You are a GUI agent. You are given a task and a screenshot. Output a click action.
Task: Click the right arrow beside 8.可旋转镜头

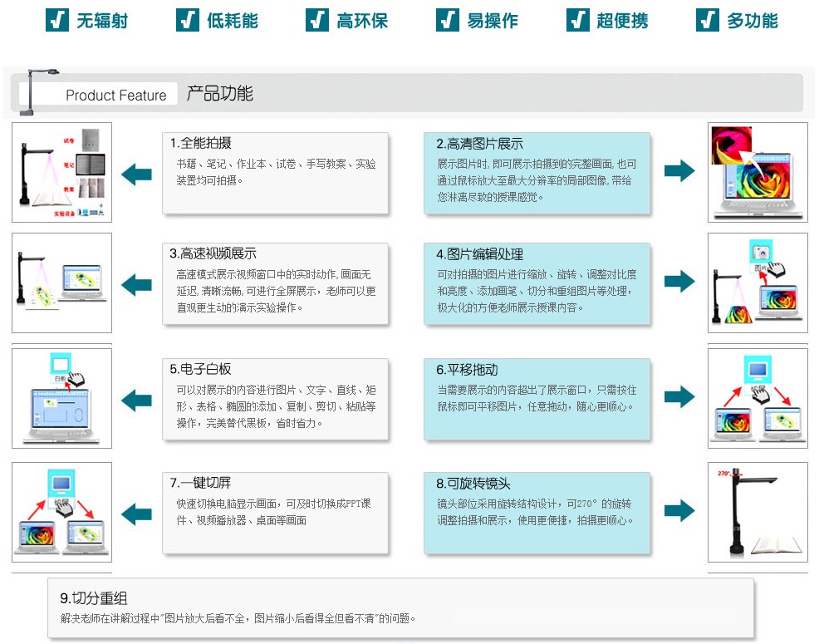(679, 511)
